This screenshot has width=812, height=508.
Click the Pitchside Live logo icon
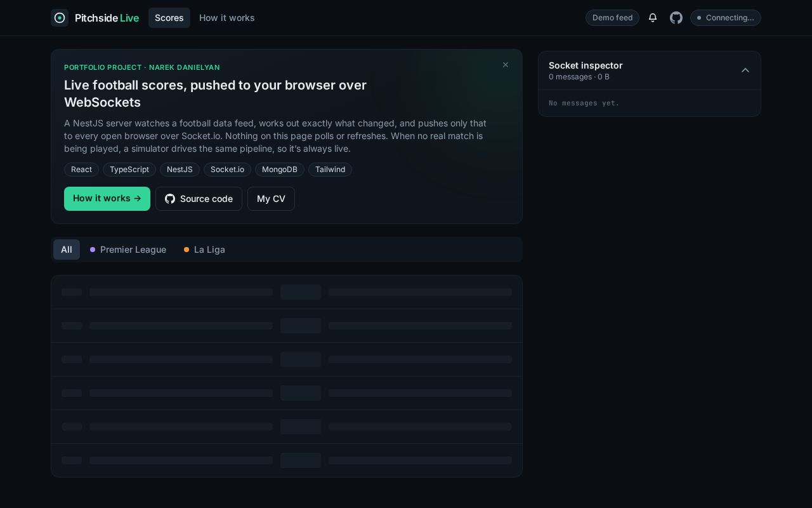pos(60,18)
